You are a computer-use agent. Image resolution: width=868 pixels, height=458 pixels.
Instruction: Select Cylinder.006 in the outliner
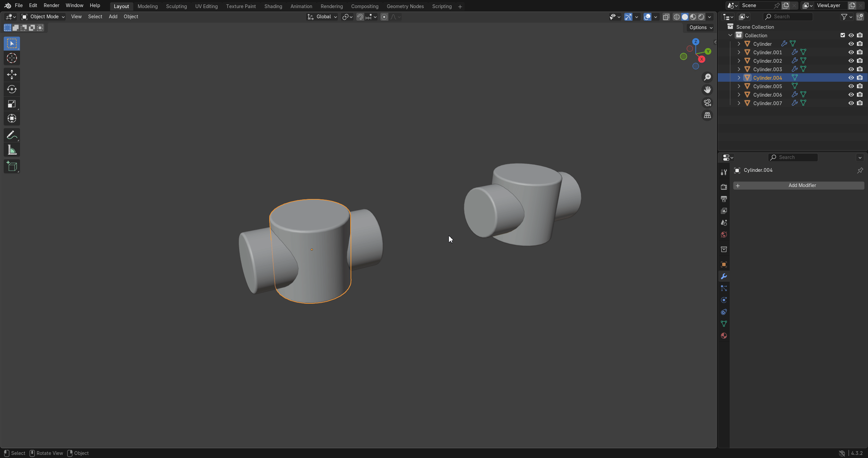coord(767,95)
